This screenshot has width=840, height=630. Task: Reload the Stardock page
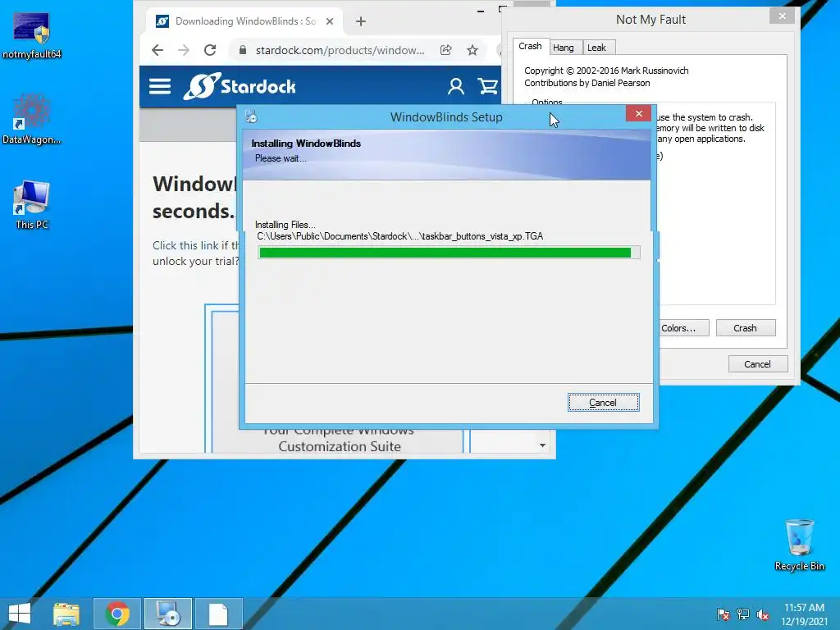pos(210,50)
